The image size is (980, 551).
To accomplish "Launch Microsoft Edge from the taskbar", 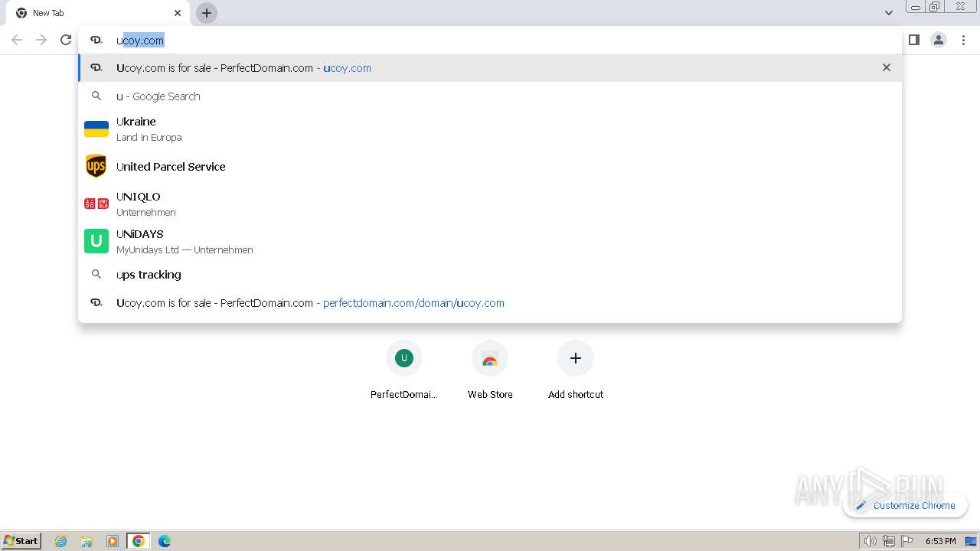I will tap(165, 541).
